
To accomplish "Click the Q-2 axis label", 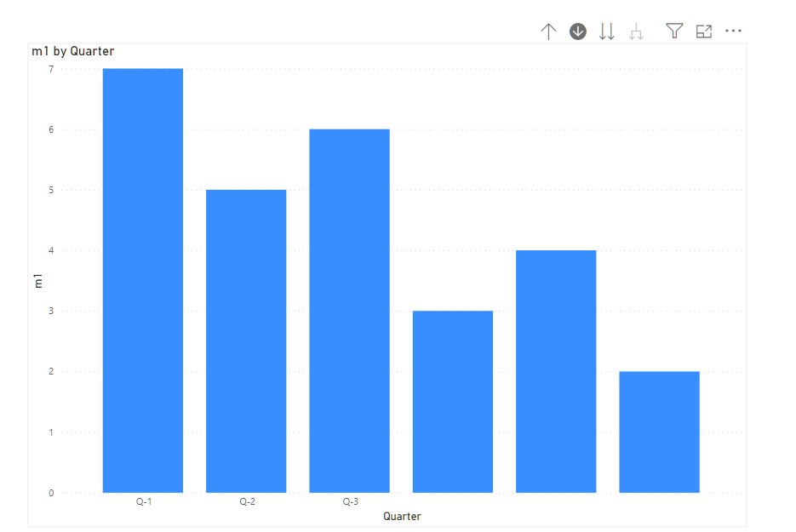I will [247, 501].
